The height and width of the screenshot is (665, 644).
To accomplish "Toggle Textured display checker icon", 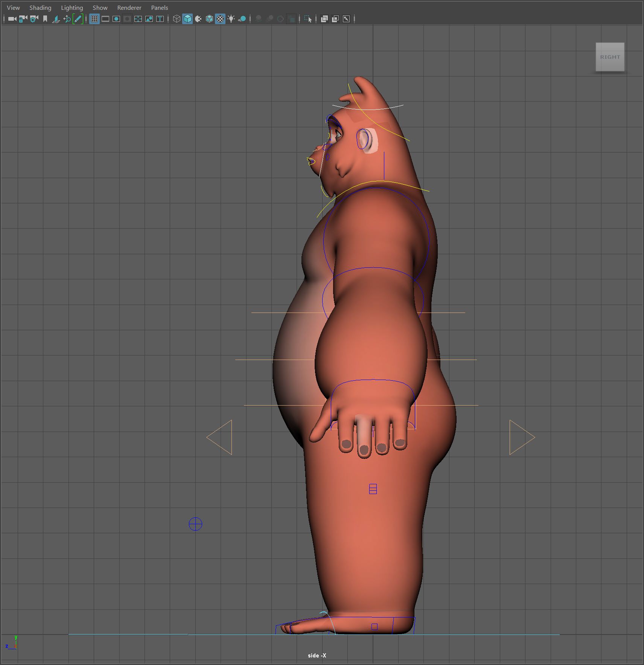I will tap(220, 19).
